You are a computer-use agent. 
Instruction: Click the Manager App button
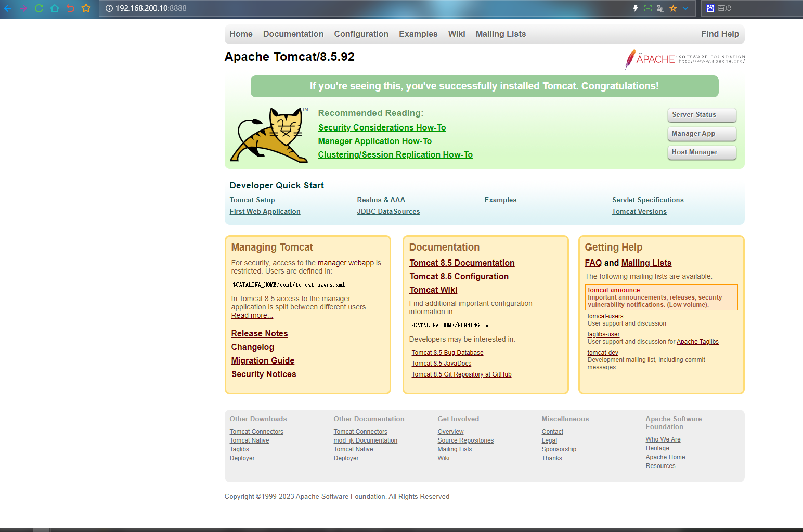pyautogui.click(x=702, y=134)
